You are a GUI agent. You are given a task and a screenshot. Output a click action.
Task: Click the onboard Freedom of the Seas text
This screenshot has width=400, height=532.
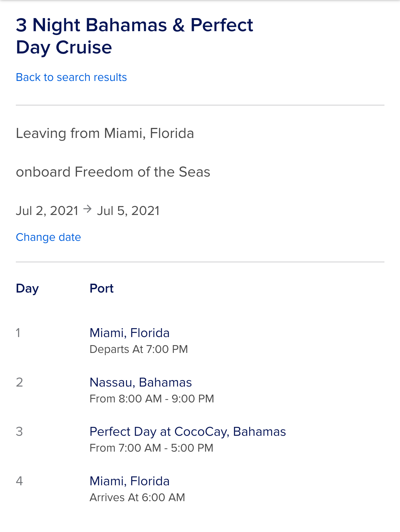[113, 172]
